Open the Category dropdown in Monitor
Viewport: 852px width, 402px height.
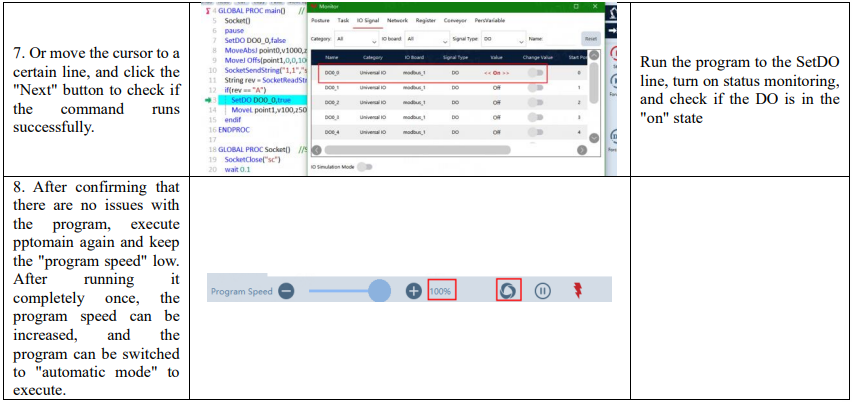click(x=356, y=39)
